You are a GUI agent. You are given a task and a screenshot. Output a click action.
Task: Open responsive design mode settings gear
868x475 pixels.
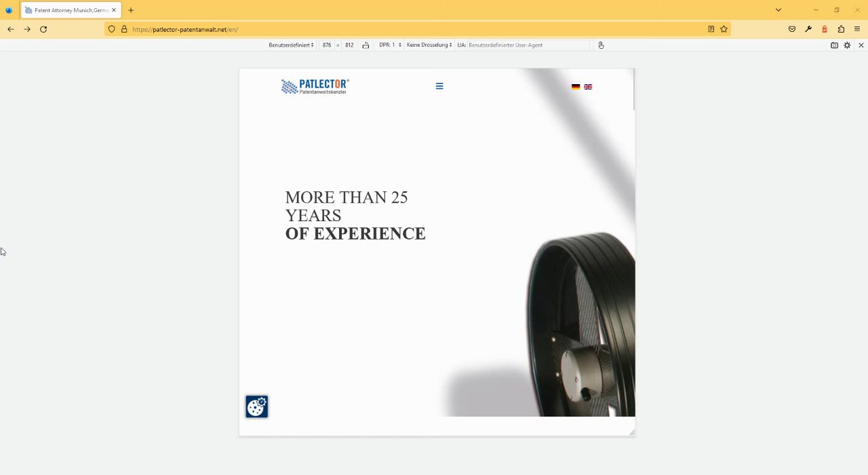(847, 45)
